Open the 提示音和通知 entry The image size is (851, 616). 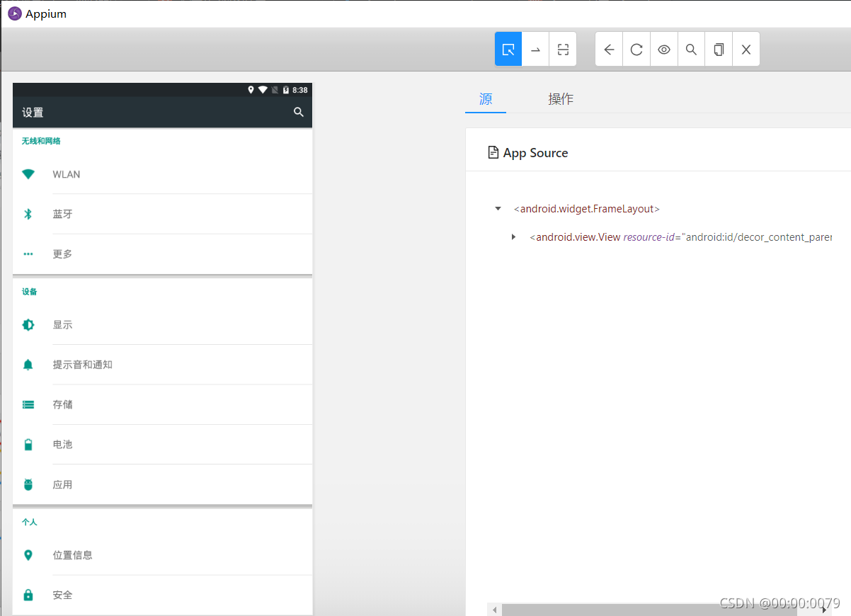[x=162, y=365]
